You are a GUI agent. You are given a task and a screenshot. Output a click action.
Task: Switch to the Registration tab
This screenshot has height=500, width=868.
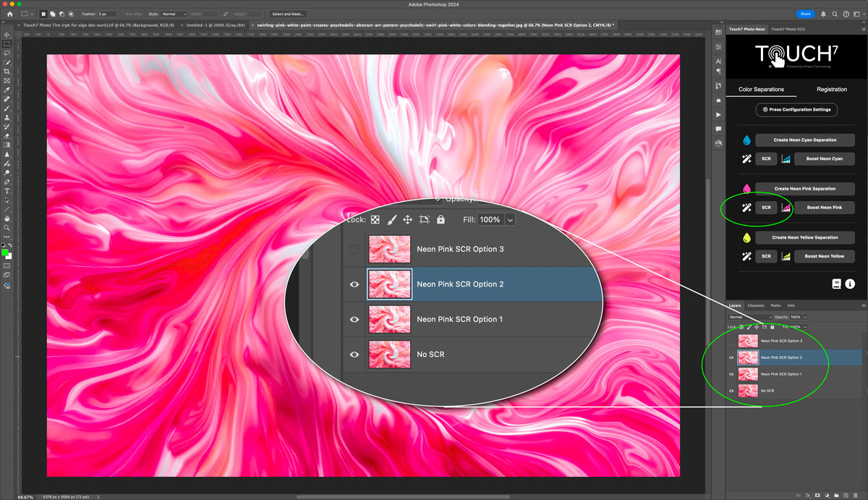pos(832,90)
